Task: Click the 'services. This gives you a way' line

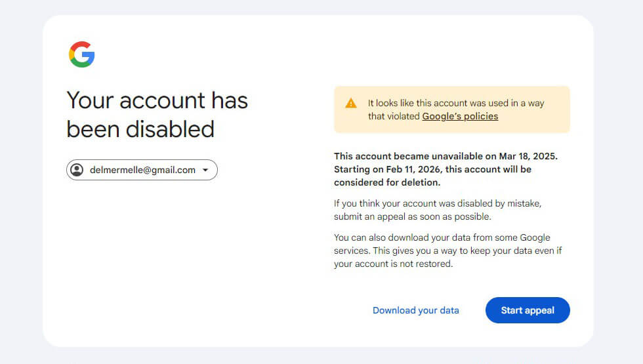Action: pyautogui.click(x=447, y=251)
